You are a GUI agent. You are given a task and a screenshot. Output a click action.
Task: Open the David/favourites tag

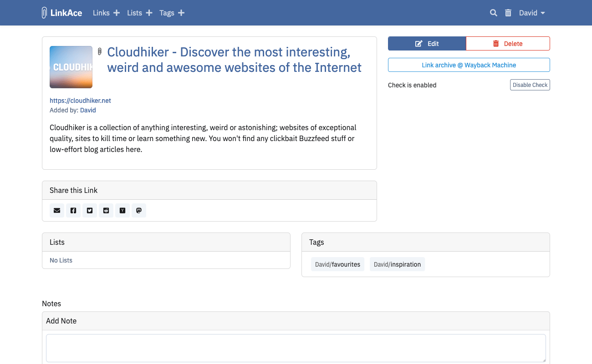pos(337,264)
